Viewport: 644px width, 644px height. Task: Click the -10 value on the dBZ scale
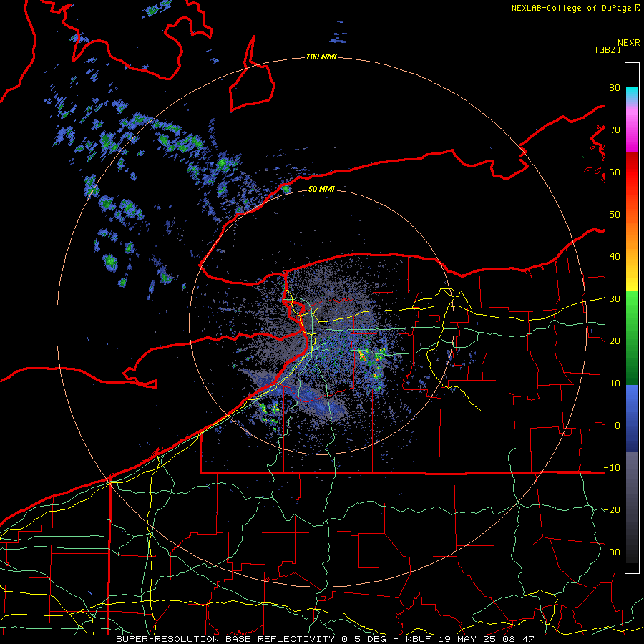tap(612, 468)
